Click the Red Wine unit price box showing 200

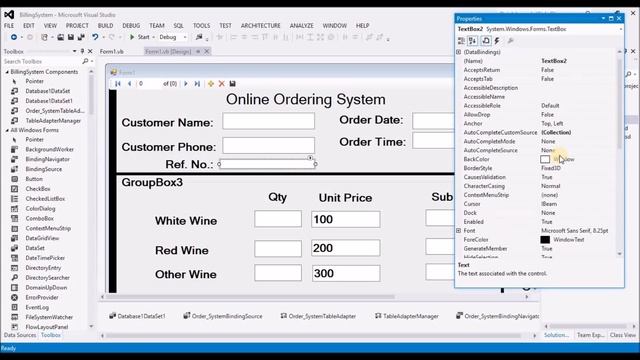pos(346,248)
